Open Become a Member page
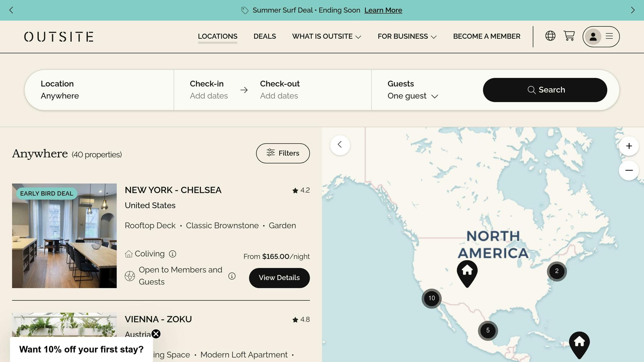644x362 pixels. [487, 36]
